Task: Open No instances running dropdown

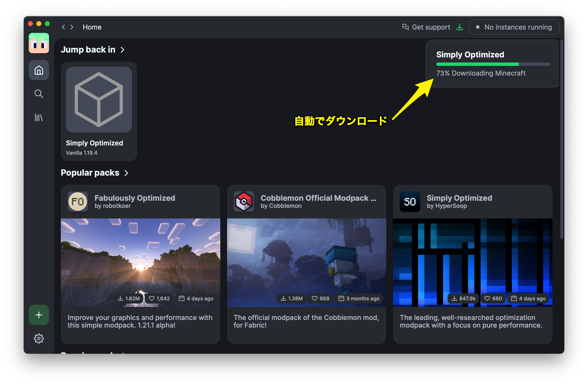Action: coord(514,27)
